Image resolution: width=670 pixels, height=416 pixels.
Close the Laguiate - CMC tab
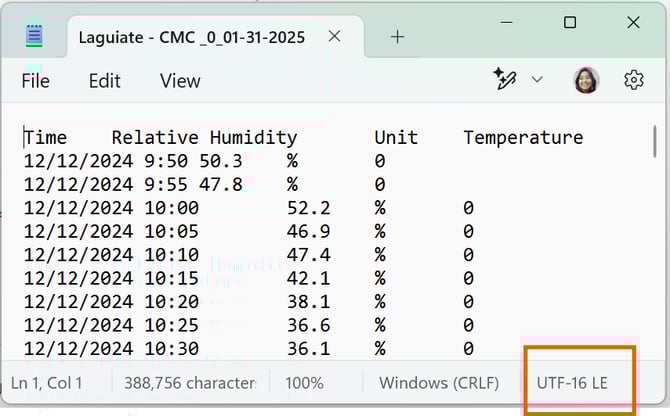(334, 36)
